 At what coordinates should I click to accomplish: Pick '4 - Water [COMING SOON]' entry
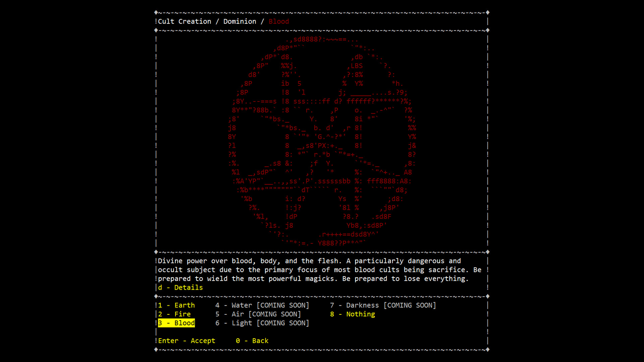262,305
